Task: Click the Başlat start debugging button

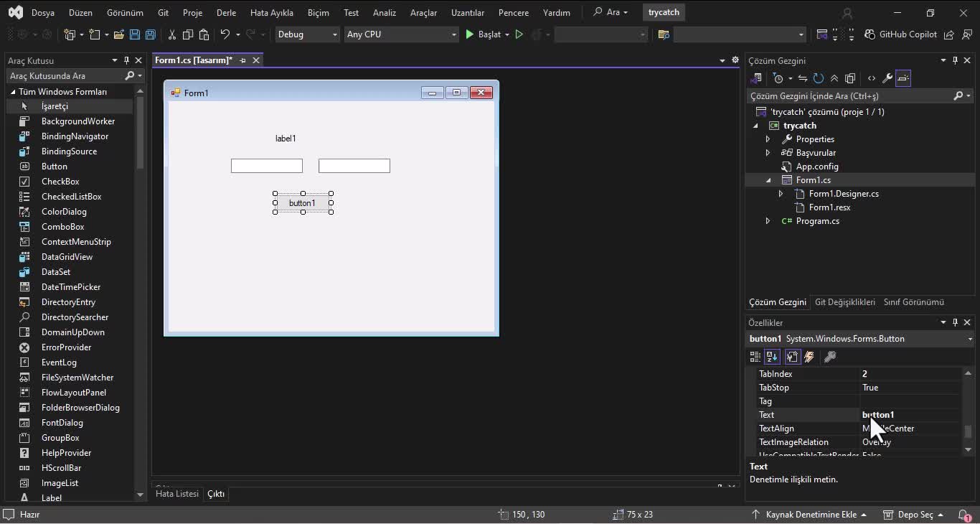Action: (x=483, y=34)
